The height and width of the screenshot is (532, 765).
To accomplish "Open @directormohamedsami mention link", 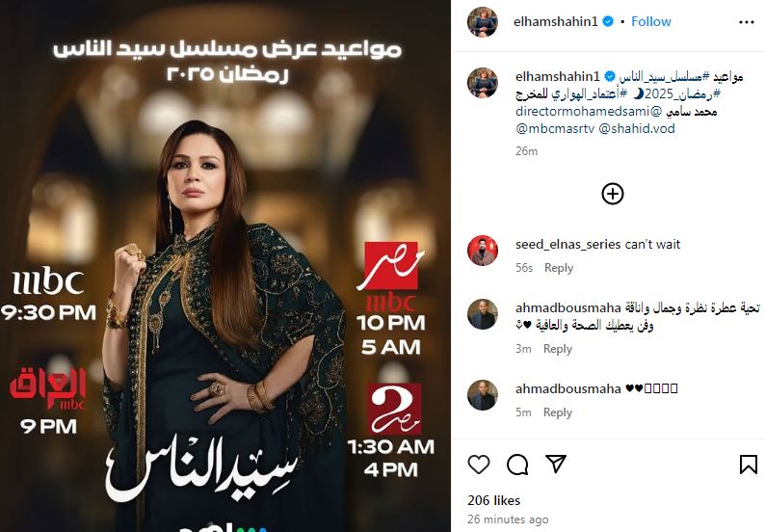I will [x=589, y=111].
